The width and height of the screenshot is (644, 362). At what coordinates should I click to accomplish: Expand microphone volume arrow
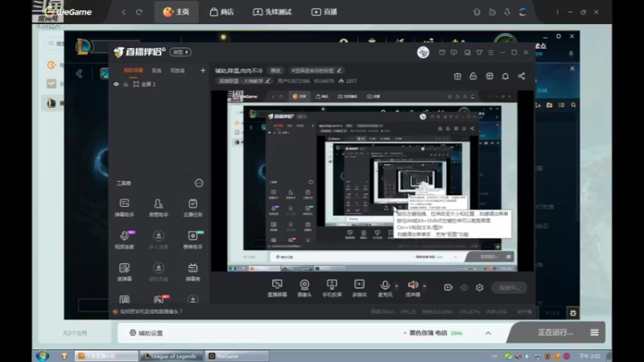(396, 286)
